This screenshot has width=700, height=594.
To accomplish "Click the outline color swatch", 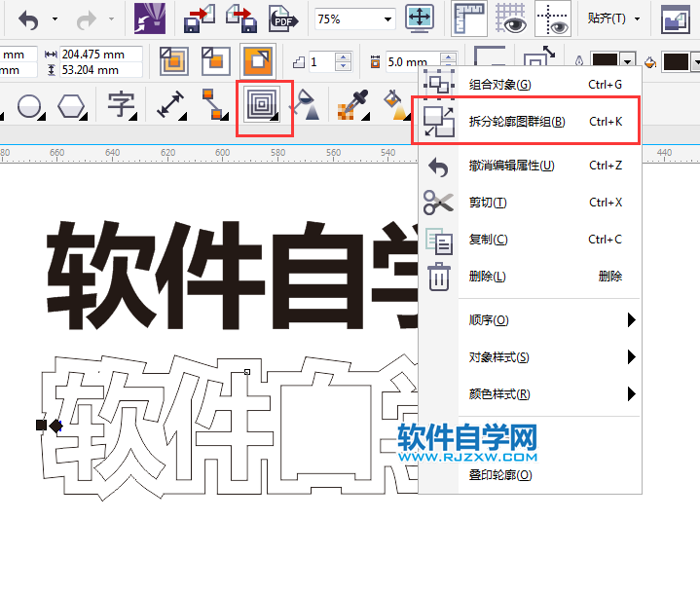I will [x=605, y=60].
